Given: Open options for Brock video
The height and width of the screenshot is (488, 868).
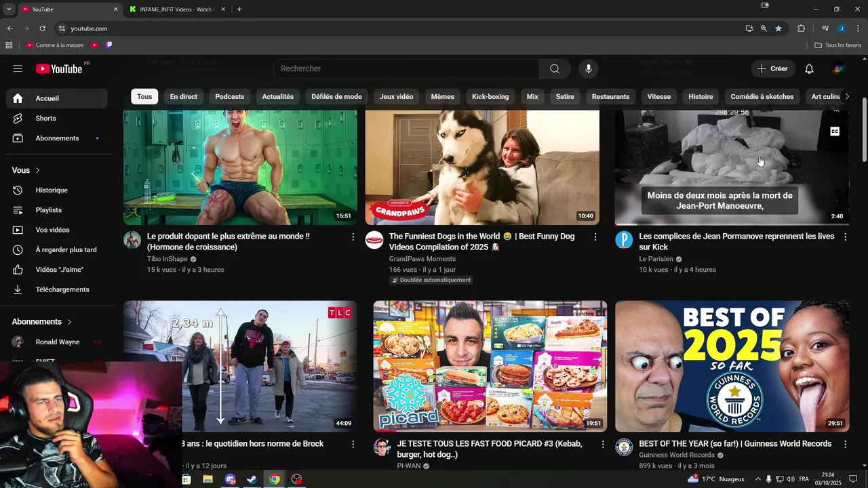Looking at the screenshot, I should [x=353, y=444].
